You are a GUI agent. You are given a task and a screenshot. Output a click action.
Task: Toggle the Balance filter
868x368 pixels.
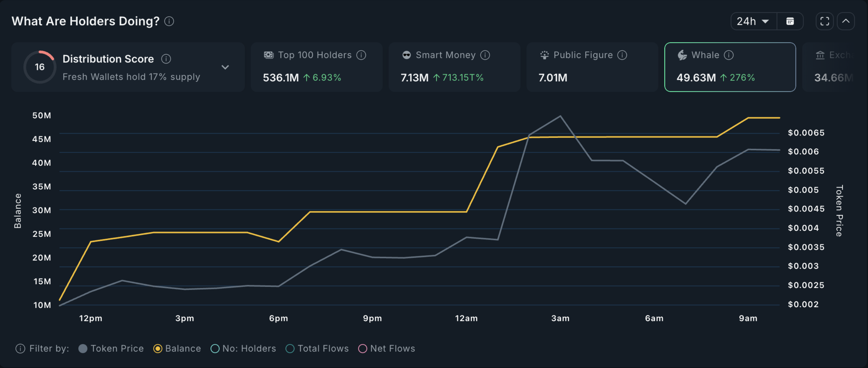point(177,348)
